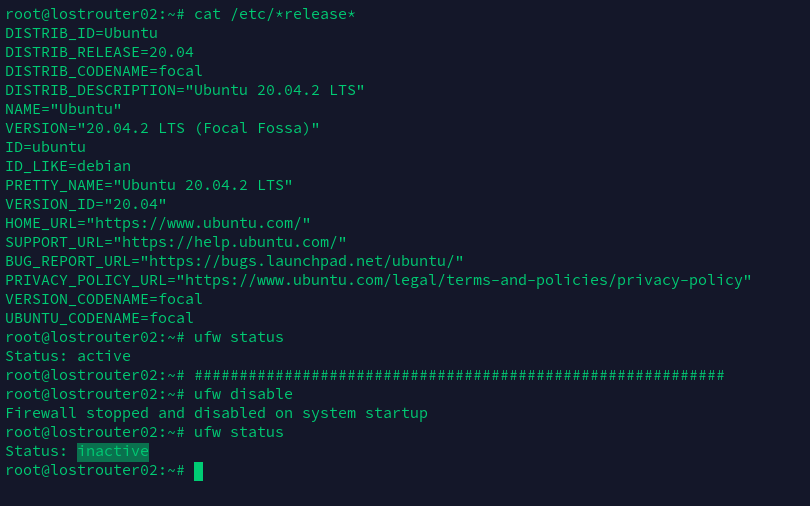
Task: Open the https://www.ubuntu.com/ home URL
Action: coord(198,223)
